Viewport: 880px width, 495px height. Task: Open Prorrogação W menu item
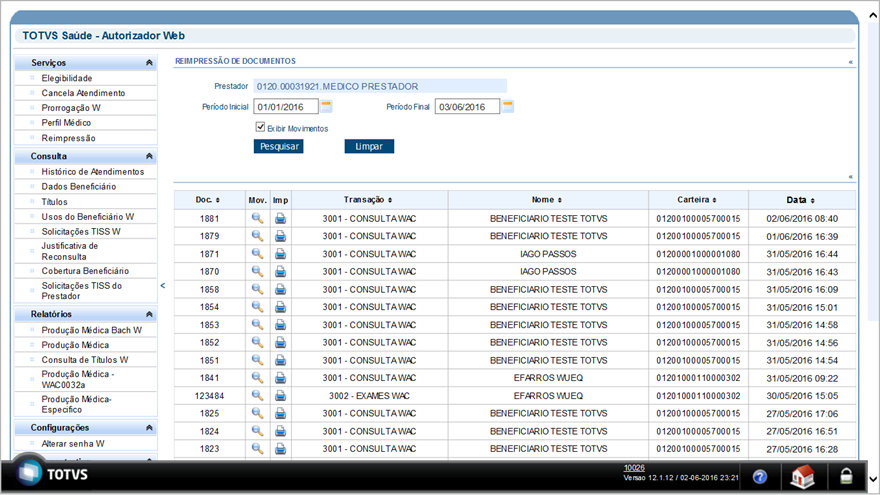[x=71, y=108]
